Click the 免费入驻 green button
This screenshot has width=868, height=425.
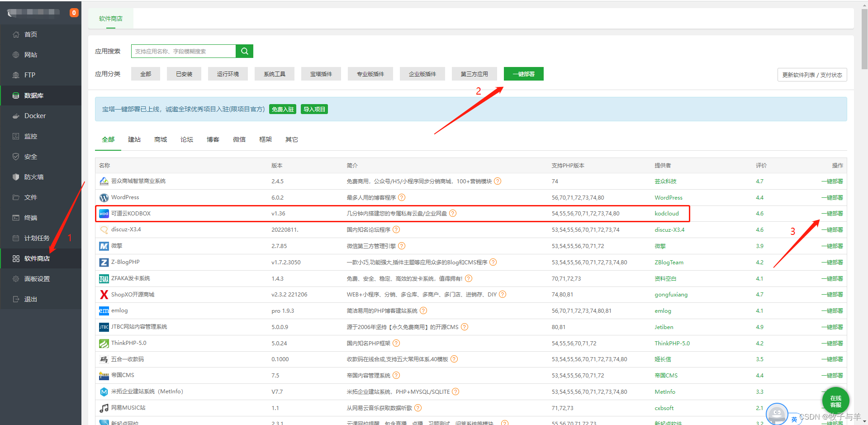(x=283, y=109)
